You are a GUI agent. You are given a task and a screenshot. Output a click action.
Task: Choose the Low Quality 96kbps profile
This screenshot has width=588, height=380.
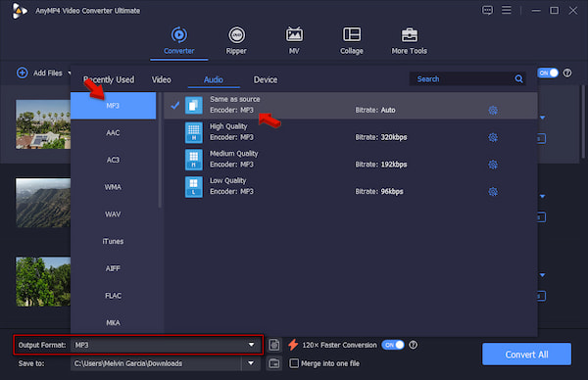pos(350,187)
